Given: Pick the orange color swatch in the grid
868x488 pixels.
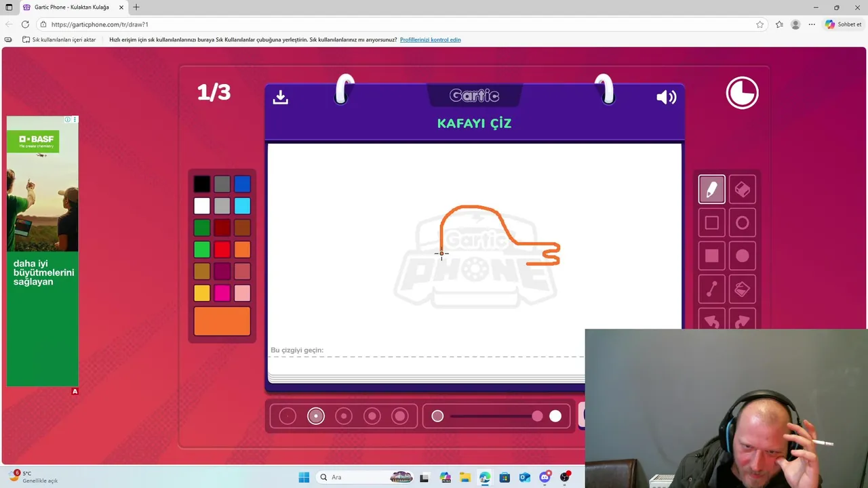Looking at the screenshot, I should (242, 249).
